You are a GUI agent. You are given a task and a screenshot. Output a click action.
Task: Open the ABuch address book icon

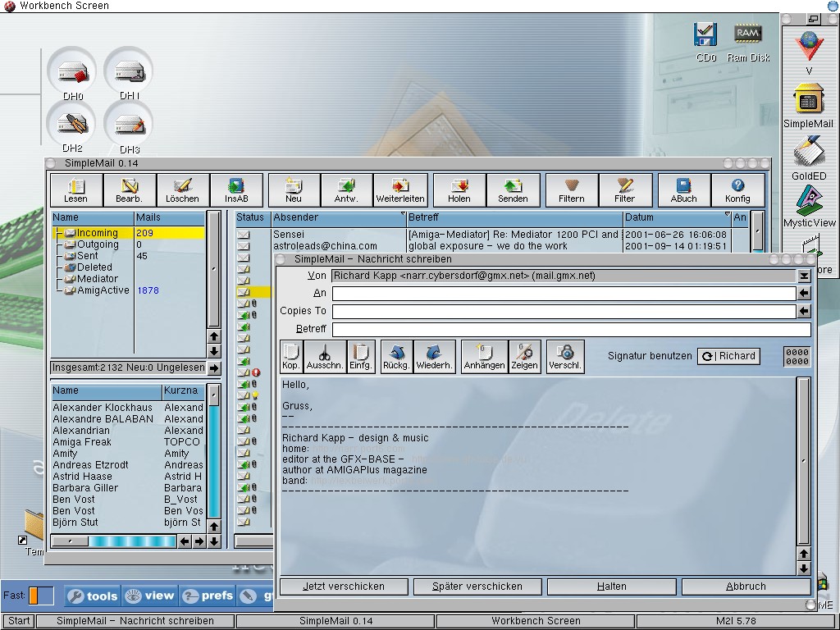[x=683, y=190]
